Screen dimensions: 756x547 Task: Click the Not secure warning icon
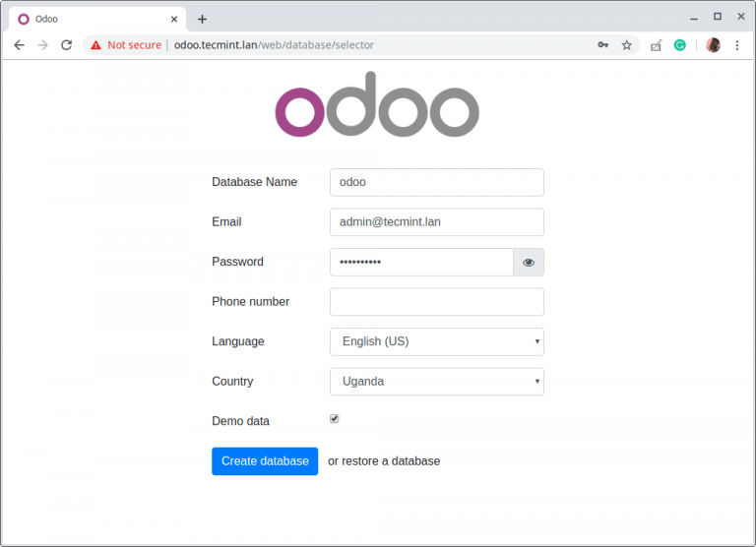(x=94, y=45)
